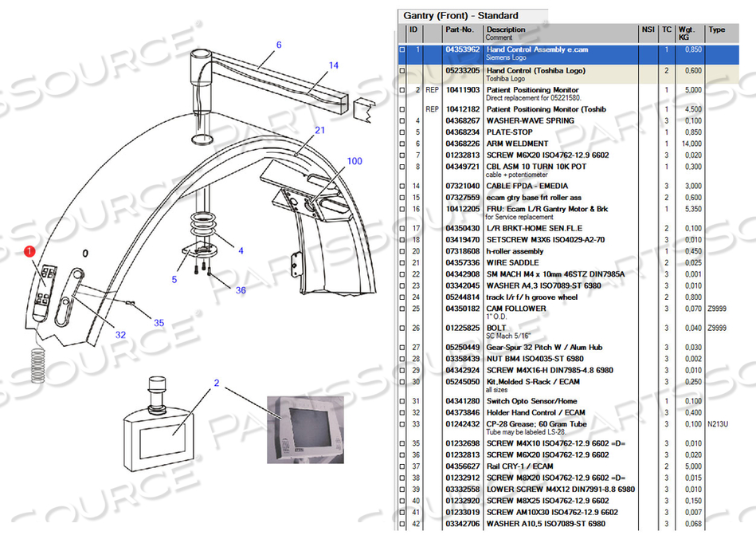Select track l/r f/ h groove wheel
The width and height of the screenshot is (756, 539).
(532, 297)
